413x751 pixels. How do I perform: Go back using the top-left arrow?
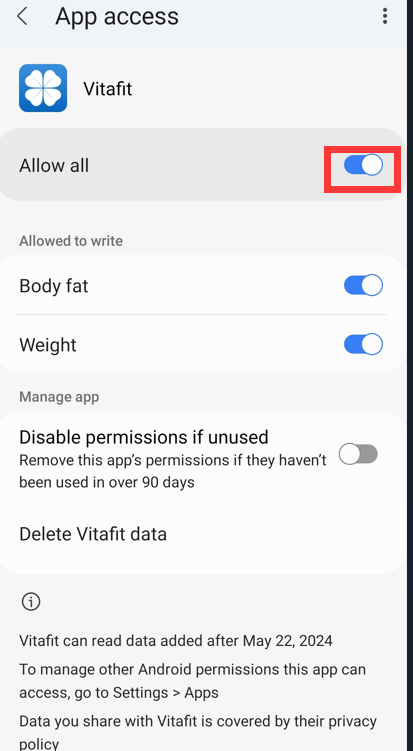22,16
